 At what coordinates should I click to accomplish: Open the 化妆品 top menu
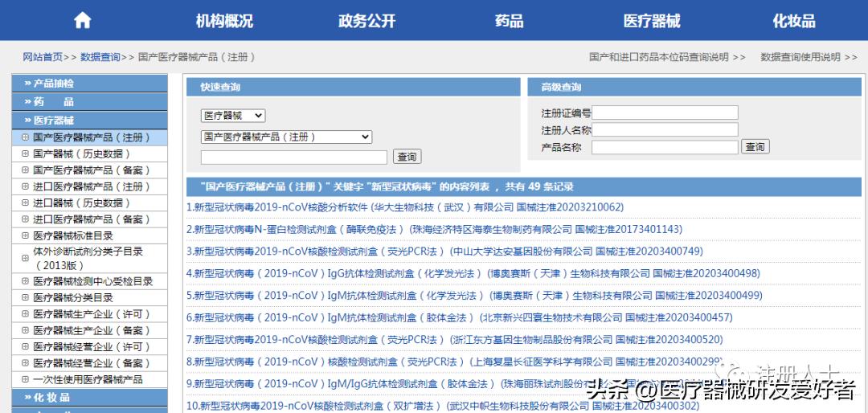[x=794, y=21]
